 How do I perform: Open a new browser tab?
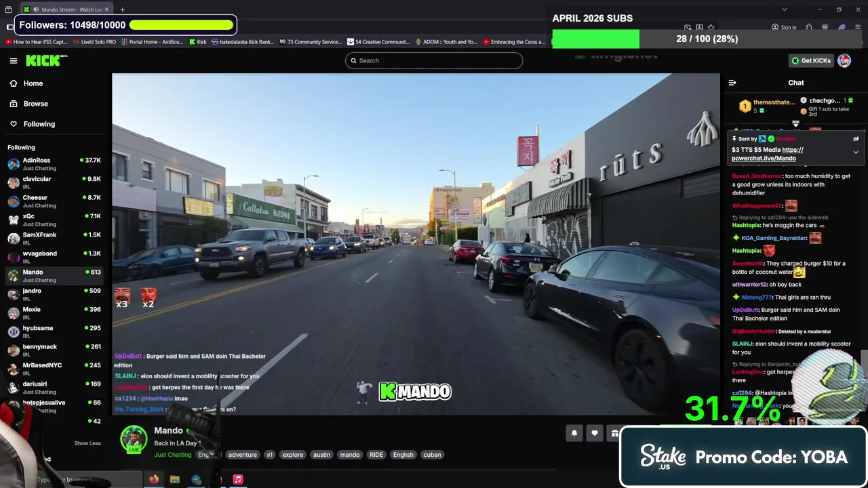coord(123,9)
